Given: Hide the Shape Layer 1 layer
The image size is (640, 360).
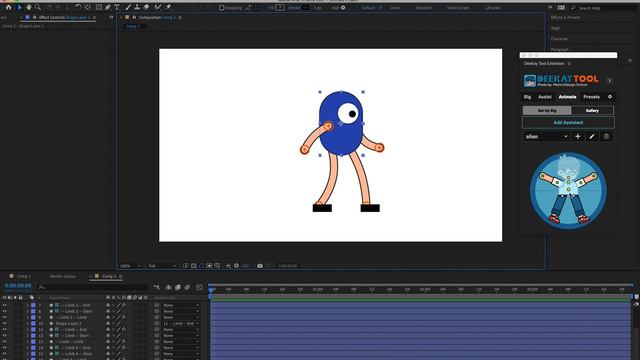Looking at the screenshot, I should point(4,323).
